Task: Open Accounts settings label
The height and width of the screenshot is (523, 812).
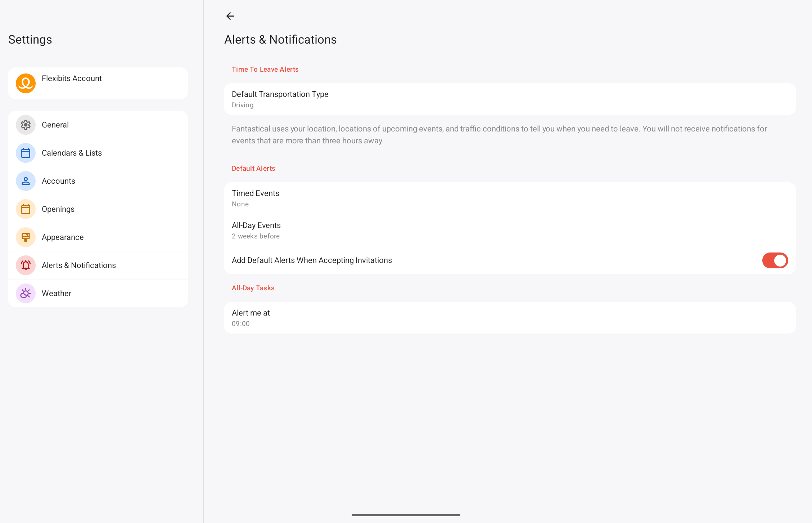Action: tap(58, 181)
